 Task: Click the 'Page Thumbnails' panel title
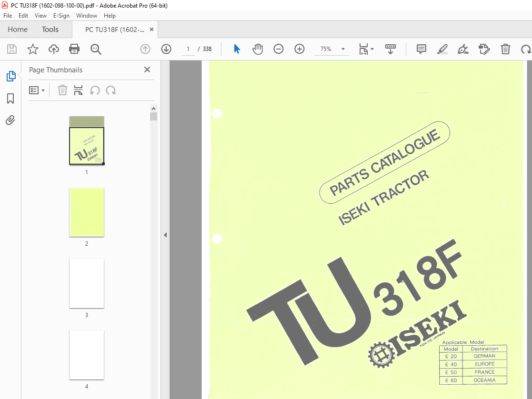click(56, 70)
